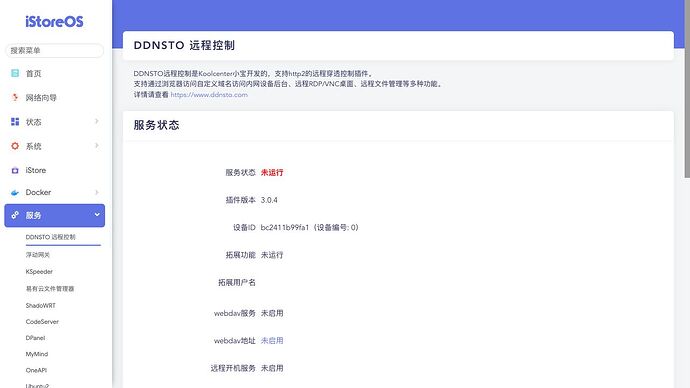Open the 易有云文件管理器 submenu item

50,289
